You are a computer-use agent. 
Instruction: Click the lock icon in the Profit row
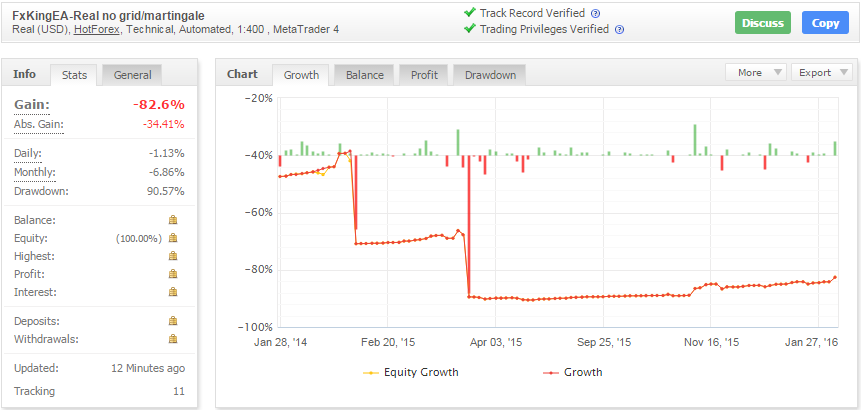[x=173, y=274]
